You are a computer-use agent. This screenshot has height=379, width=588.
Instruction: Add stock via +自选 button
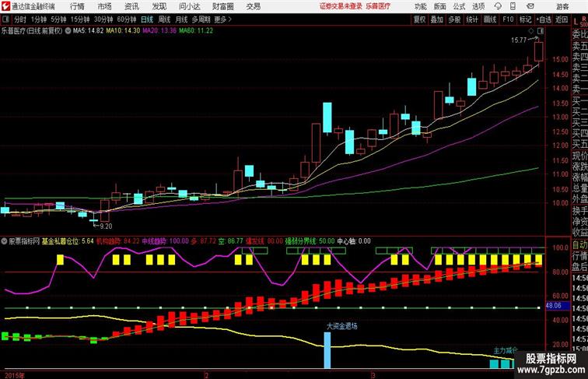544,19
